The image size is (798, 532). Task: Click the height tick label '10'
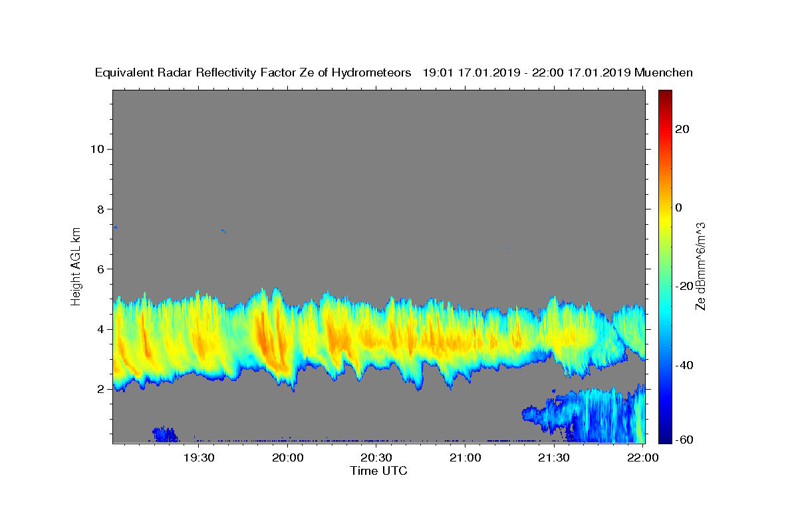(x=96, y=148)
